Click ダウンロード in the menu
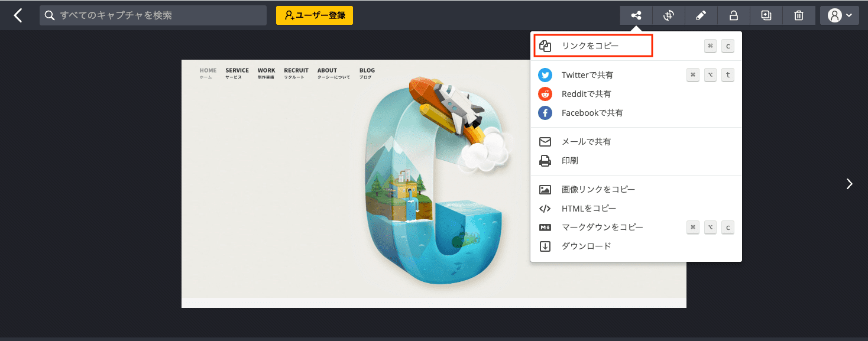This screenshot has width=868, height=341. 636,246
